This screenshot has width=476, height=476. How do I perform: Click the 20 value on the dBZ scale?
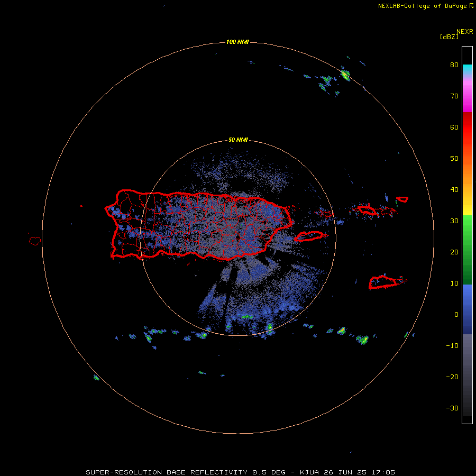coord(454,252)
